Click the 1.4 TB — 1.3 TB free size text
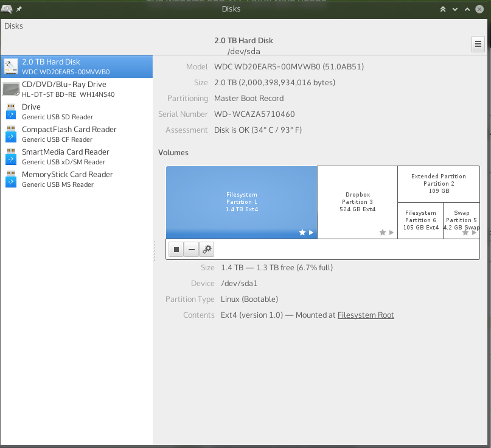Screen dimensions: 491x448 pyautogui.click(x=277, y=268)
